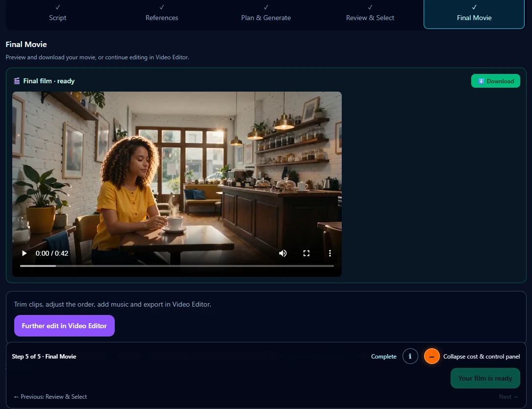Click Further edit in Video Editor
Screen dimensions: 532x409
click(x=64, y=326)
